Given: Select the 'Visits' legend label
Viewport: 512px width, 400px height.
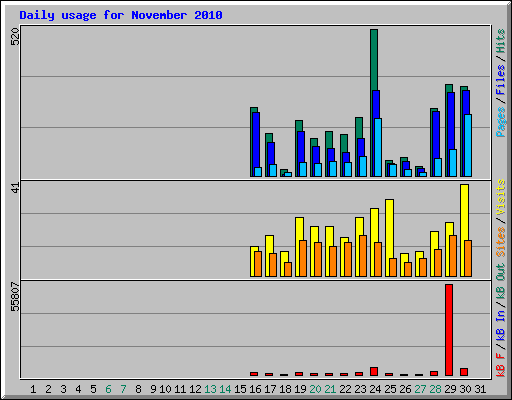Looking at the screenshot, I should [500, 197].
